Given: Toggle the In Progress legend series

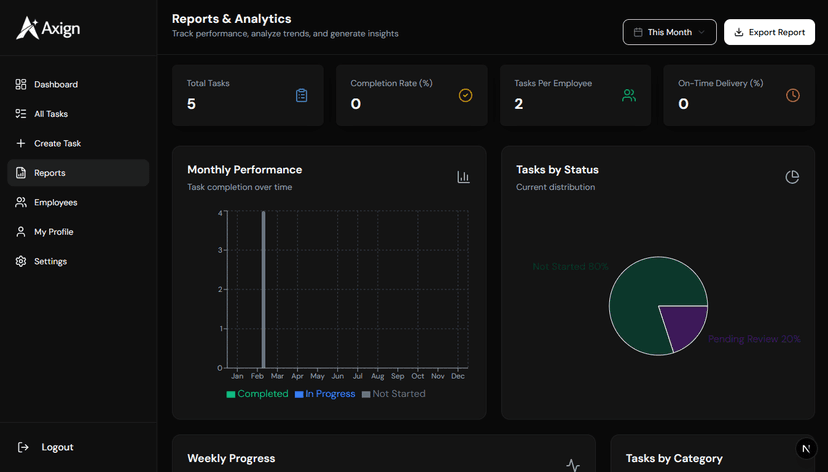Looking at the screenshot, I should pos(324,394).
